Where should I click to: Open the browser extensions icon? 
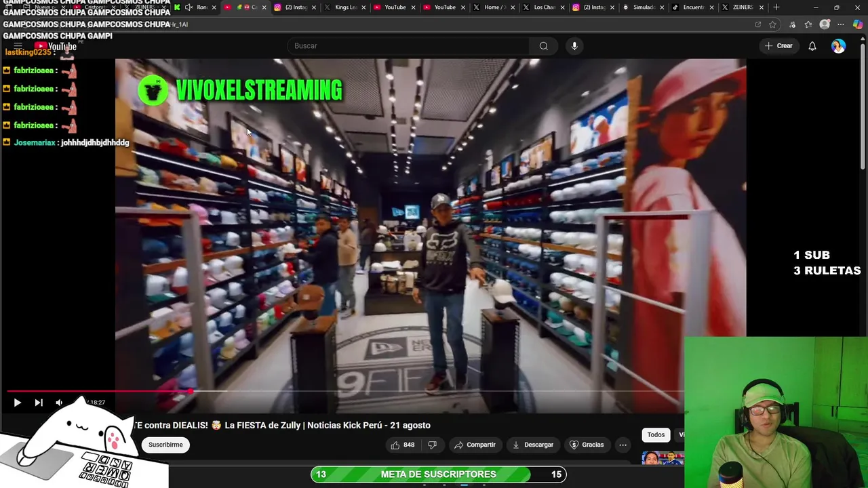792,24
